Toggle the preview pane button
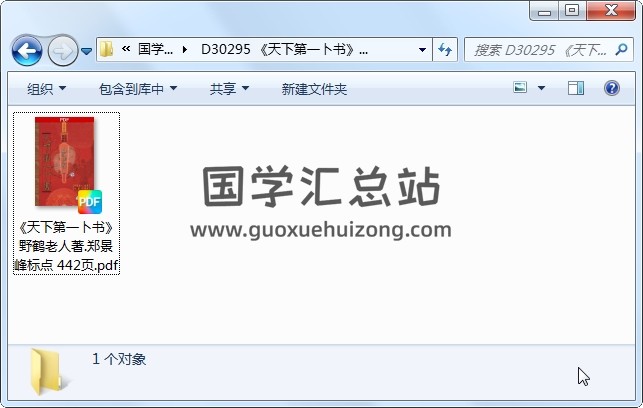 [x=576, y=88]
